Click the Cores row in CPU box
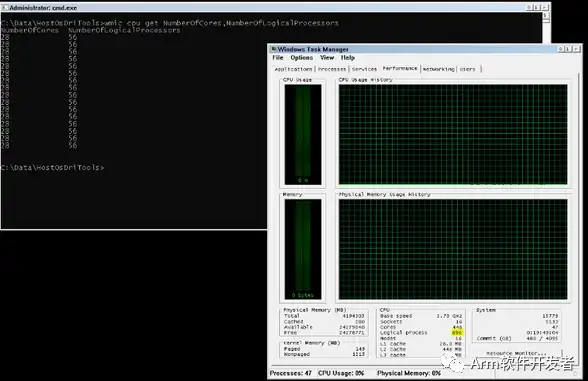The image size is (588, 381). click(x=421, y=327)
